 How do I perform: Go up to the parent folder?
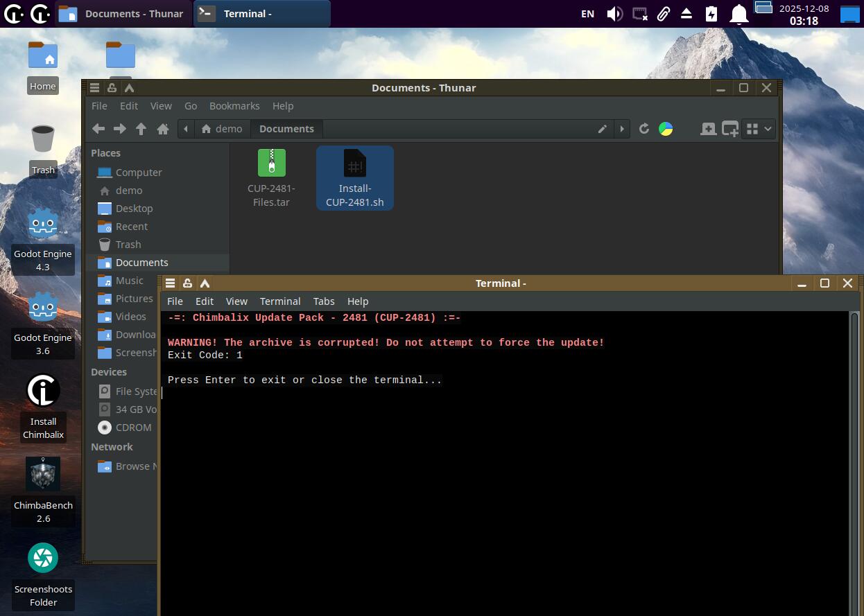pos(141,129)
